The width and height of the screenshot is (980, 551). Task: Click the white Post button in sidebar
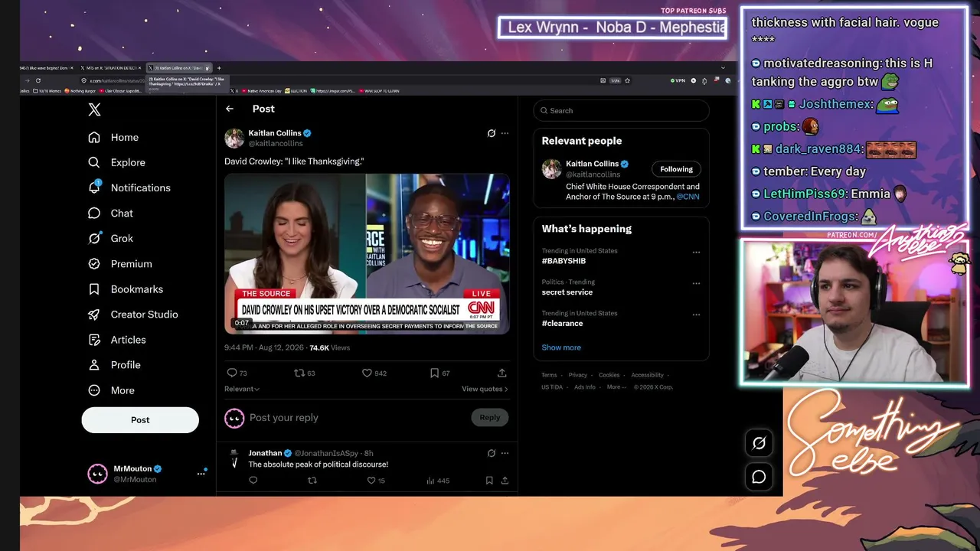(140, 419)
